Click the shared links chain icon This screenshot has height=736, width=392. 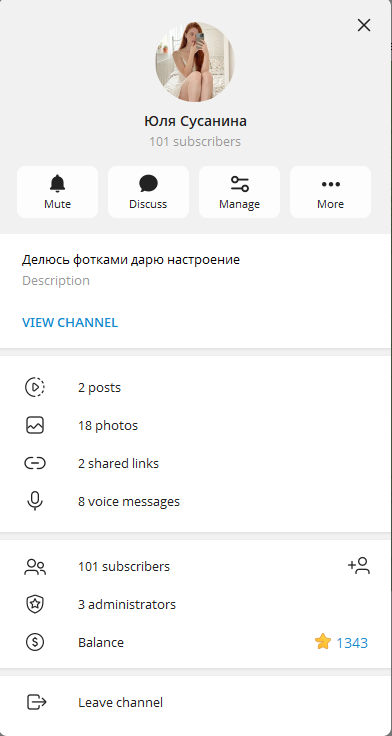coord(35,464)
